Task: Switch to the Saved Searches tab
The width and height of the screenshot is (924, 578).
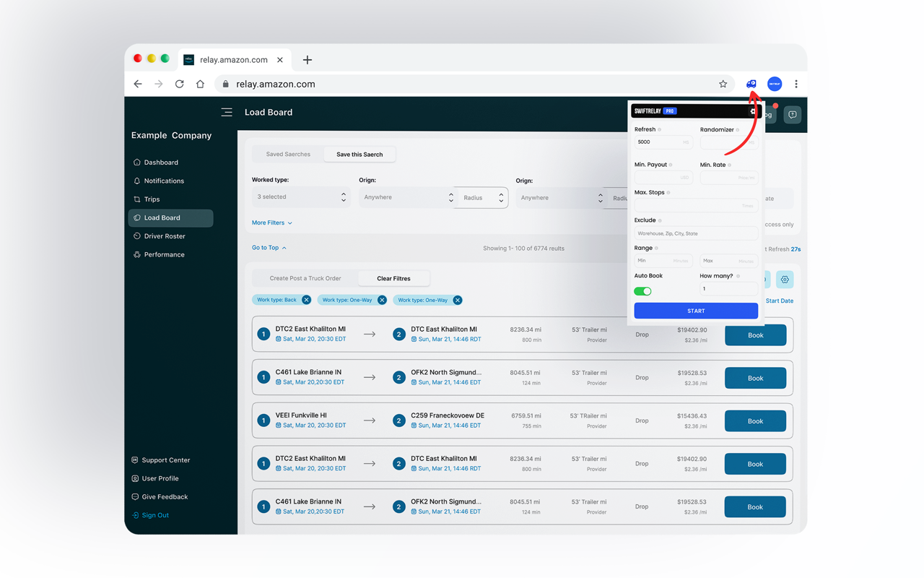Action: (x=288, y=154)
